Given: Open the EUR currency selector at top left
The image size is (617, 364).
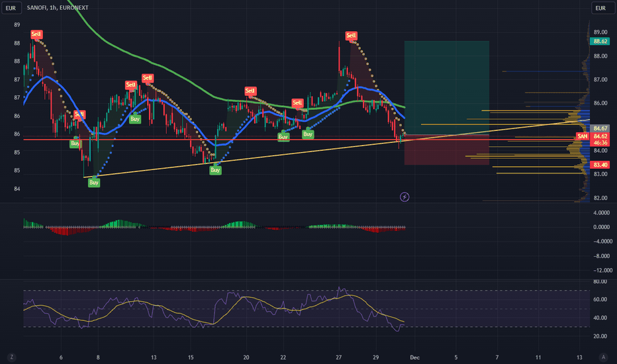Looking at the screenshot, I should (x=11, y=7).
